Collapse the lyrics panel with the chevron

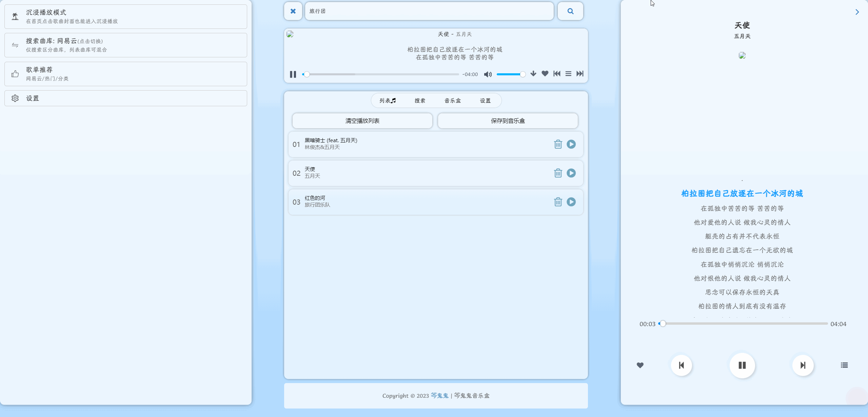[857, 12]
